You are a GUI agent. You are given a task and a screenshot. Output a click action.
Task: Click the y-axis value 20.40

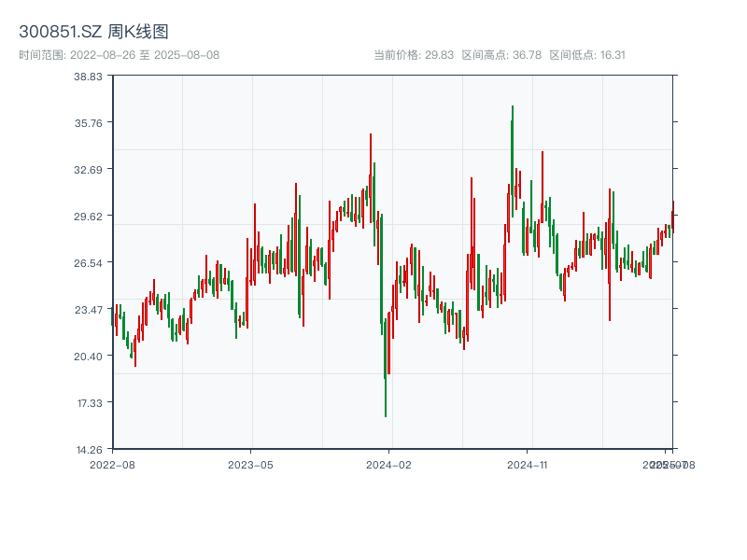click(x=88, y=357)
